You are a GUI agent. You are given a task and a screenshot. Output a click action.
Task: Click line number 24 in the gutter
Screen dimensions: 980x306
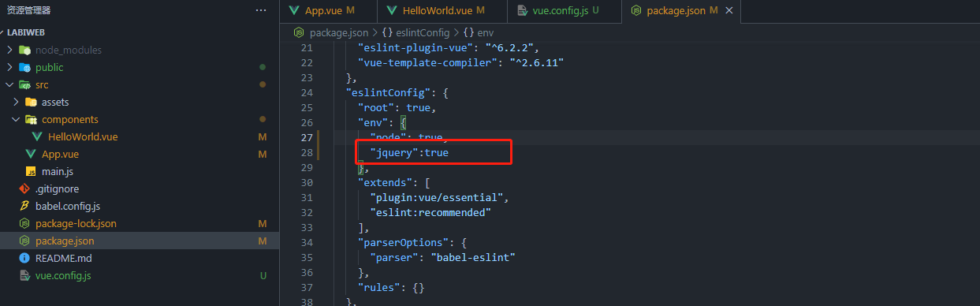[307, 92]
